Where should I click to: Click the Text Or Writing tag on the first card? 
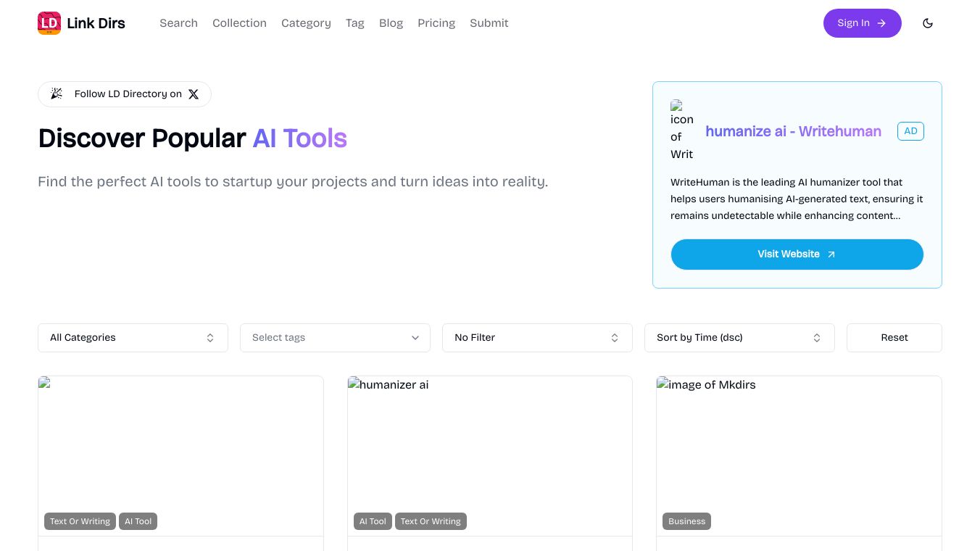click(80, 521)
